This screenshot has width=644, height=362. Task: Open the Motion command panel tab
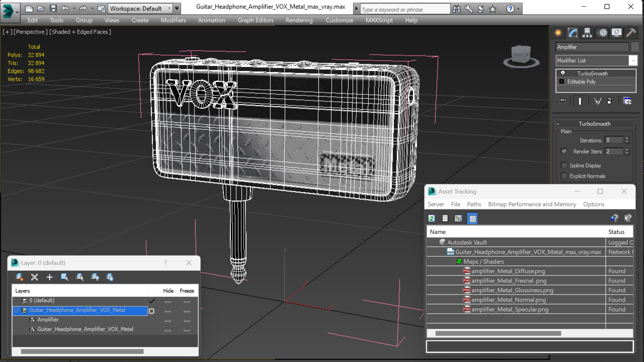(x=602, y=33)
